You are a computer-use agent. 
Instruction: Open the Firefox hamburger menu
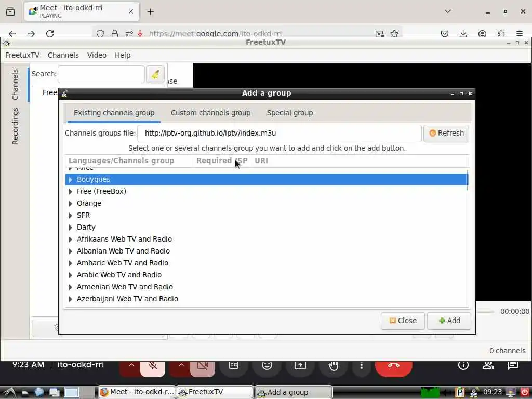coord(520,34)
